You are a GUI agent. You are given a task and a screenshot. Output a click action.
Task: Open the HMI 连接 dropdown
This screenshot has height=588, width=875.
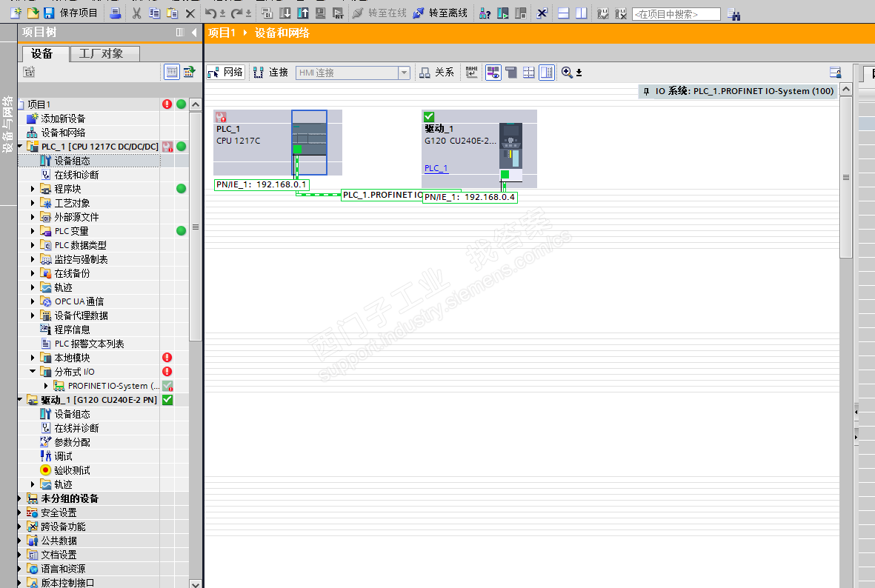click(x=405, y=73)
